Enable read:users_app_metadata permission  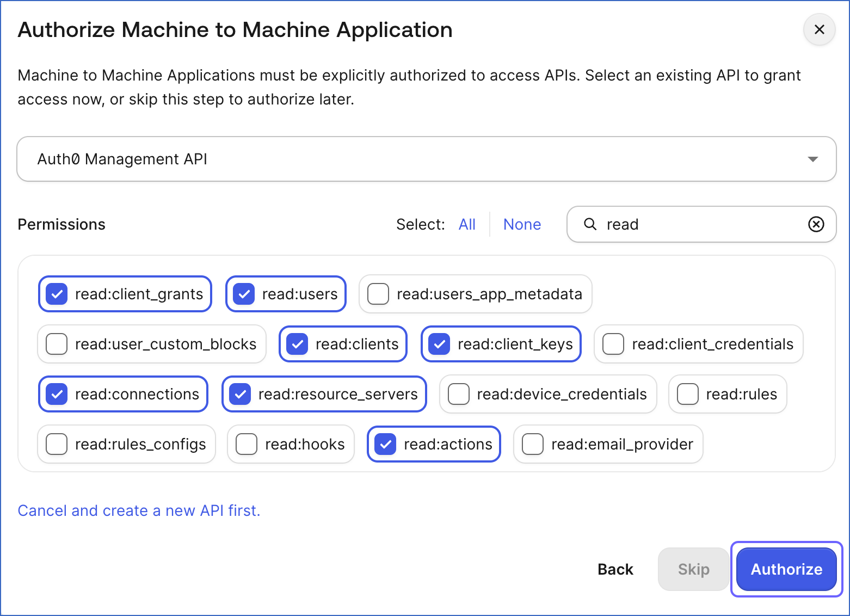point(378,294)
